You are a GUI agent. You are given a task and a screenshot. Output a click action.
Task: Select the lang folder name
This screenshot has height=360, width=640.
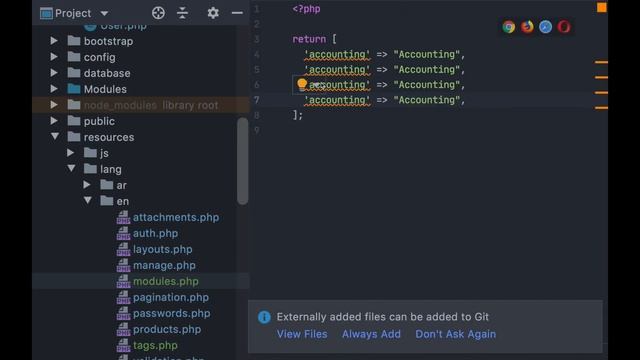[x=111, y=169]
